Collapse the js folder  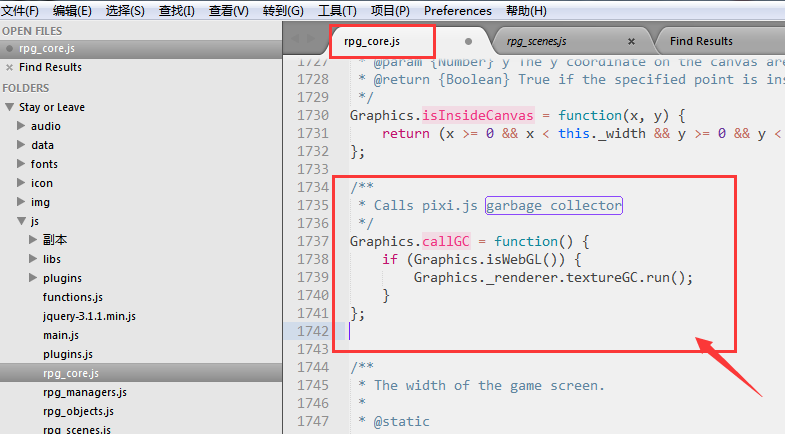(21, 221)
